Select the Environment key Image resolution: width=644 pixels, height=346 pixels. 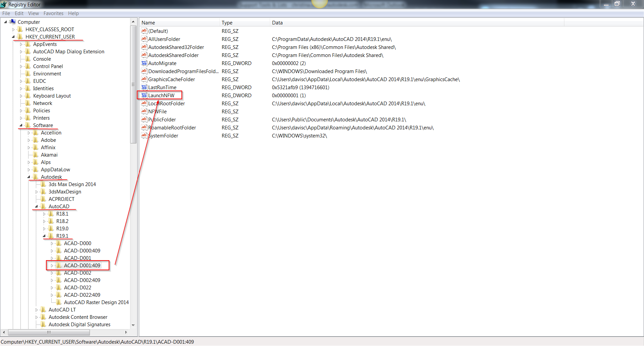(47, 73)
